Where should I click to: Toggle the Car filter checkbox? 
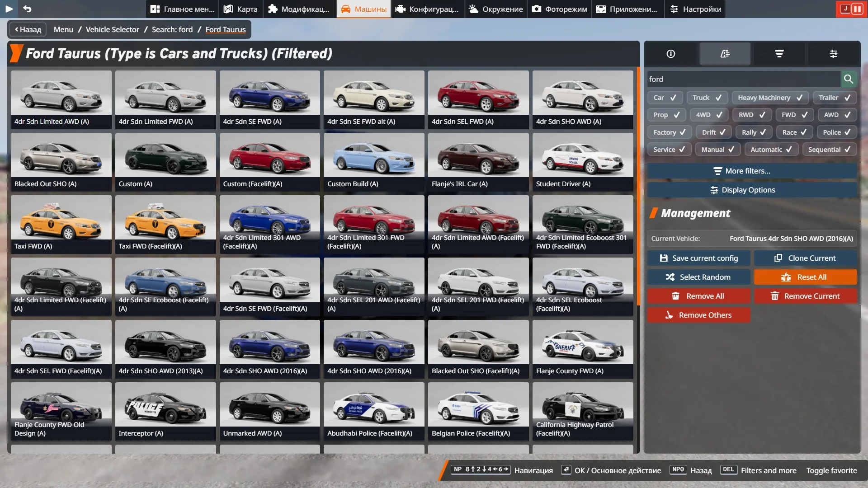point(665,98)
